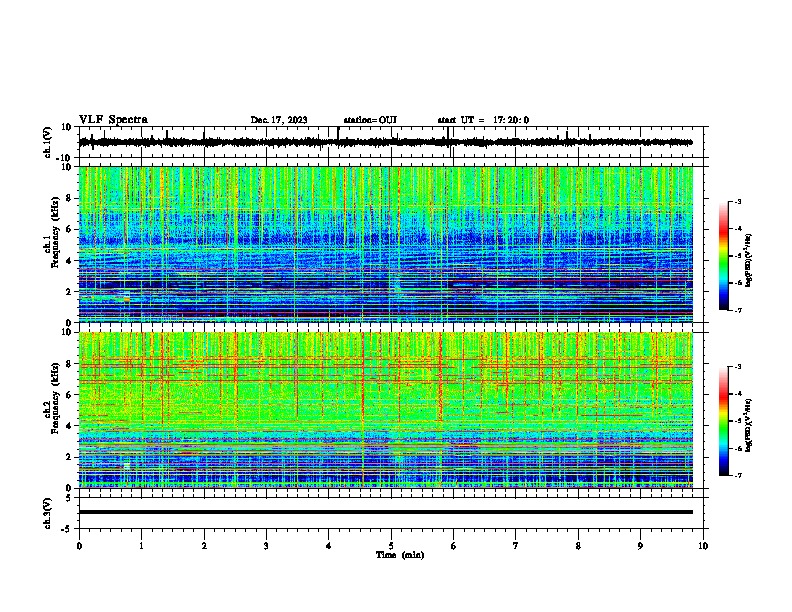792x612 pixels.
Task: Click the "VLF Spectra" plot title
Action: pos(113,120)
